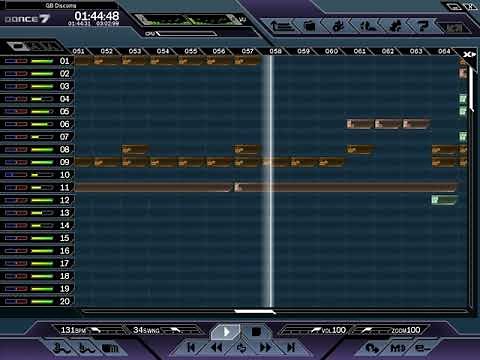Open the list-with-up-arrow icon in the top toolbar
Image resolution: width=480 pixels, height=360 pixels.
click(x=282, y=26)
